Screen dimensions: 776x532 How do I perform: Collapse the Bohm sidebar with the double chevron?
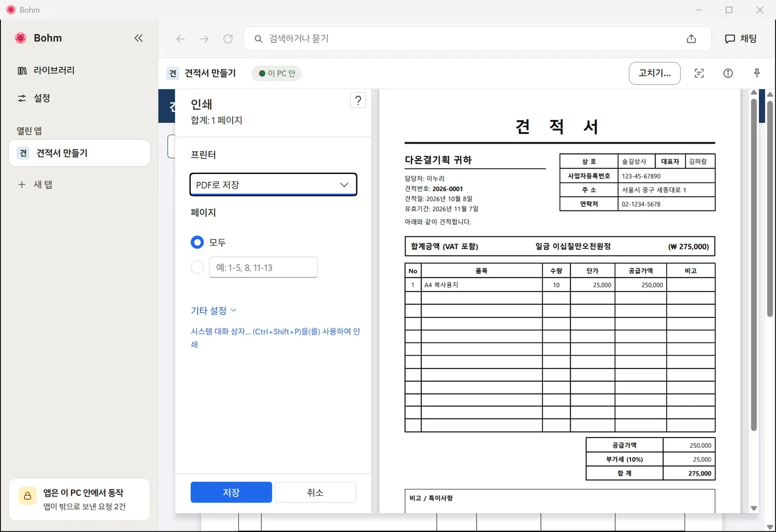(x=138, y=38)
